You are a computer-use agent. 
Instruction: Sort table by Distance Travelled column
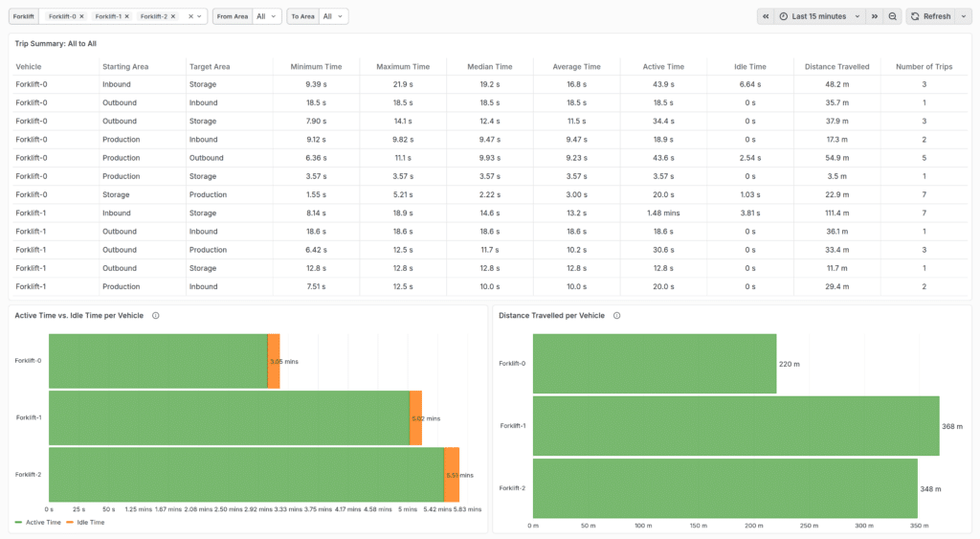pyautogui.click(x=836, y=67)
